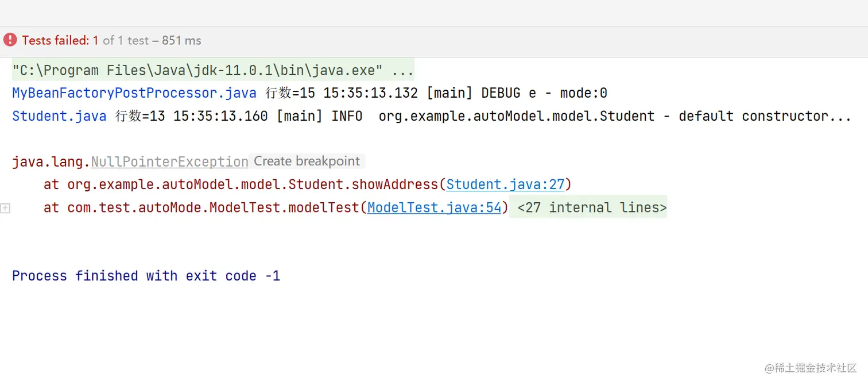This screenshot has width=868, height=385.
Task: Click the "DEBUG e - mode:0" log text
Action: [544, 93]
